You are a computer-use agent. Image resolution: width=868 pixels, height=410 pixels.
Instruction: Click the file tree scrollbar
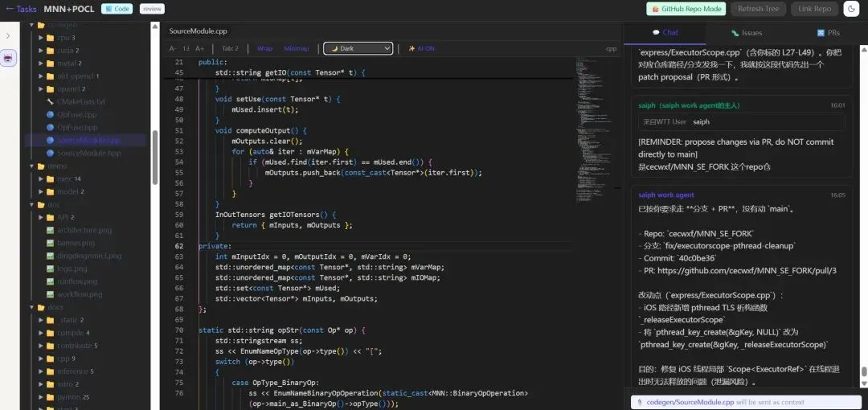click(155, 158)
